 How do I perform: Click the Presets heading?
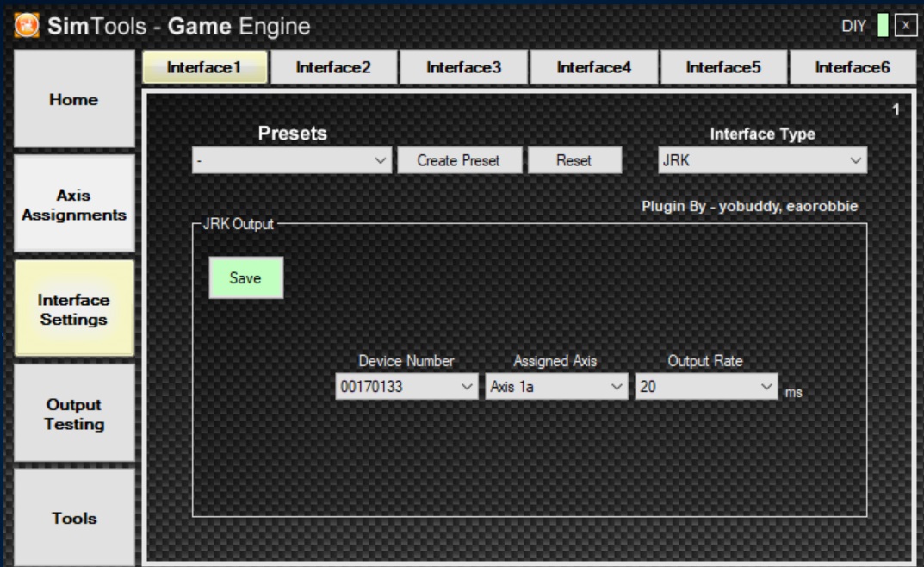(292, 134)
